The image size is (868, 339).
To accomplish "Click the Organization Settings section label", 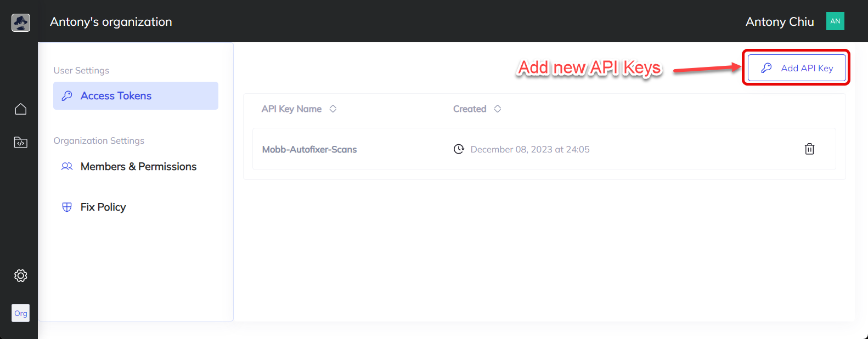I will [99, 140].
